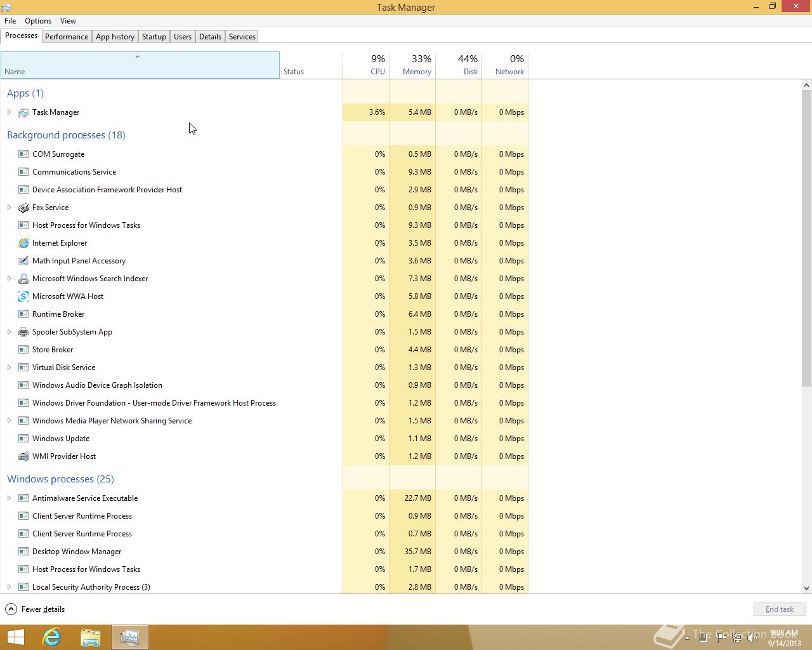Expand the Antimalware Service Executable entry

9,498
